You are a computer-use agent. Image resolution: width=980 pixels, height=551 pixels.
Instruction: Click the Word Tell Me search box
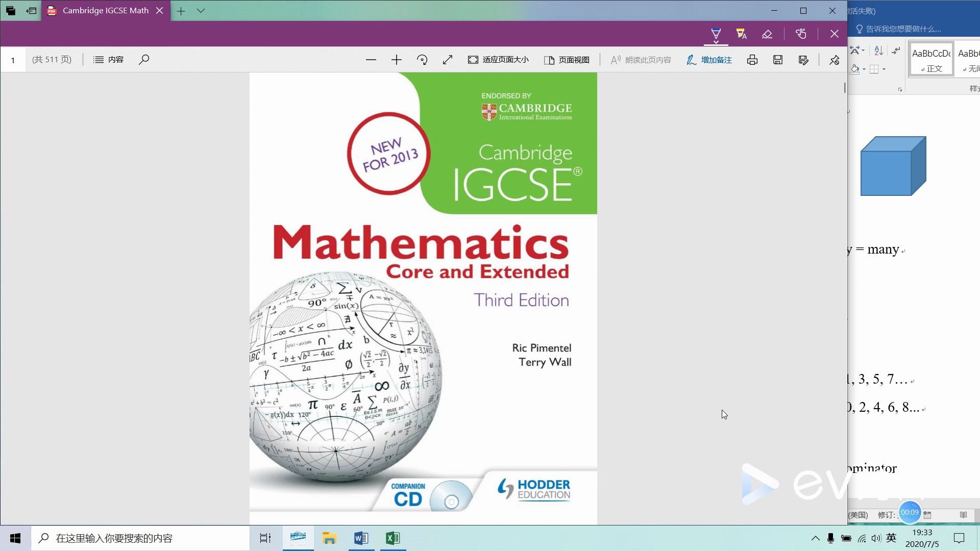898,29
